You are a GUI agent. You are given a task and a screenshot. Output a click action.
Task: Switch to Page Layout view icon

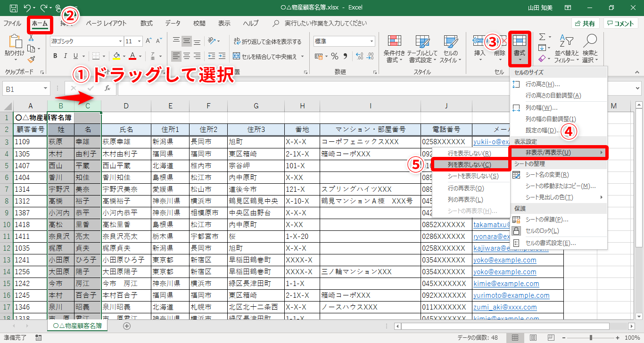click(532, 338)
